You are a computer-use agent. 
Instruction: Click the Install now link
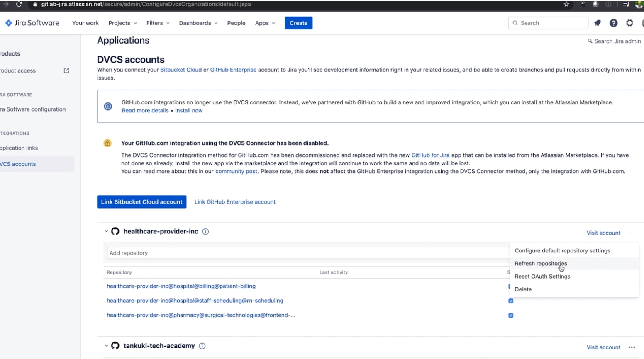(x=189, y=111)
